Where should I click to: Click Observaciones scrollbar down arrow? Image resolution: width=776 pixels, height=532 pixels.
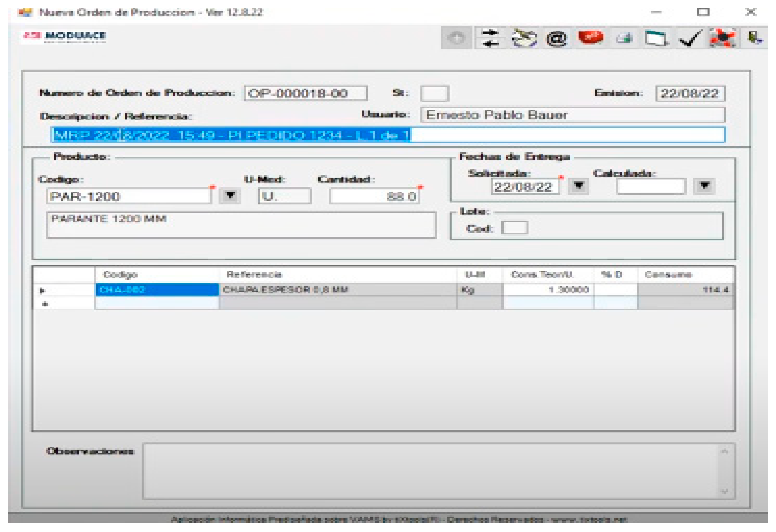click(724, 491)
